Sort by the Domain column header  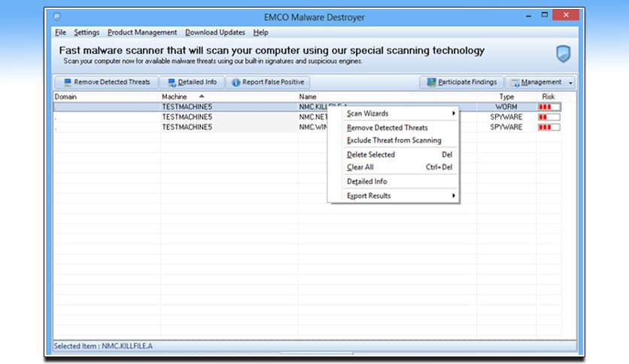pos(65,96)
